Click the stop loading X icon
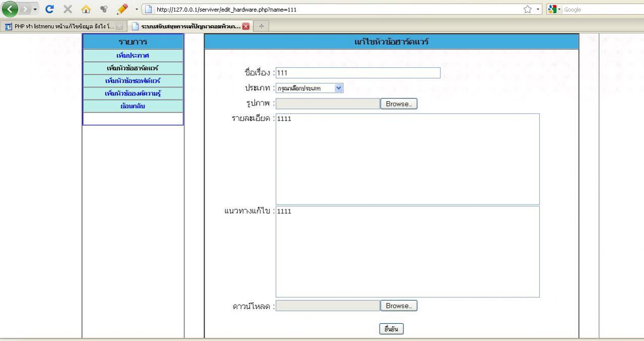Image resolution: width=644 pixels, height=341 pixels. coord(68,10)
